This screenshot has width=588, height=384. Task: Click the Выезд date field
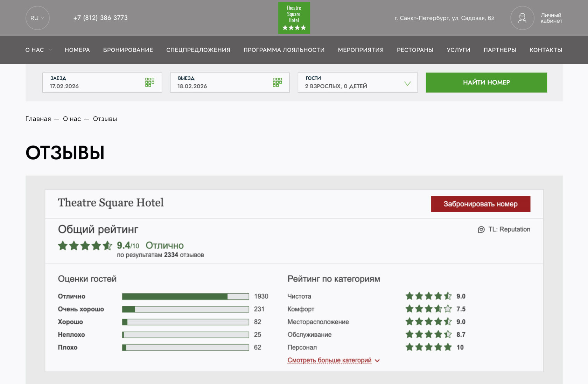tap(230, 83)
